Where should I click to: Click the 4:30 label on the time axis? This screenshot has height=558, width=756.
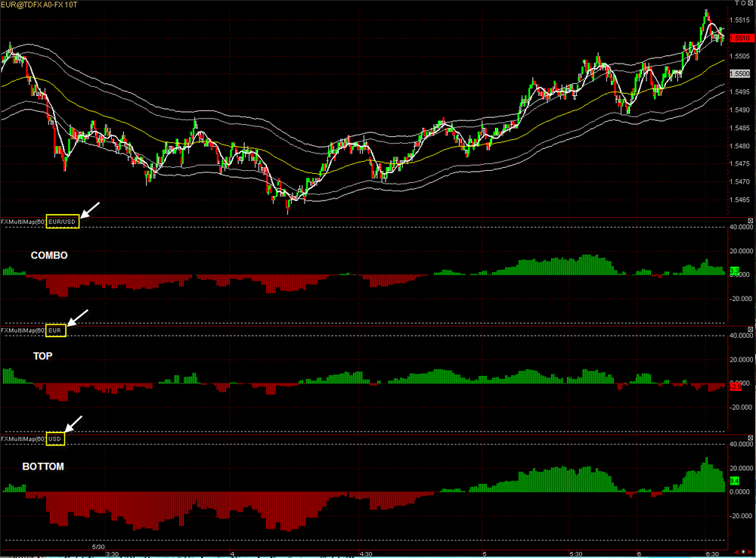[366, 554]
